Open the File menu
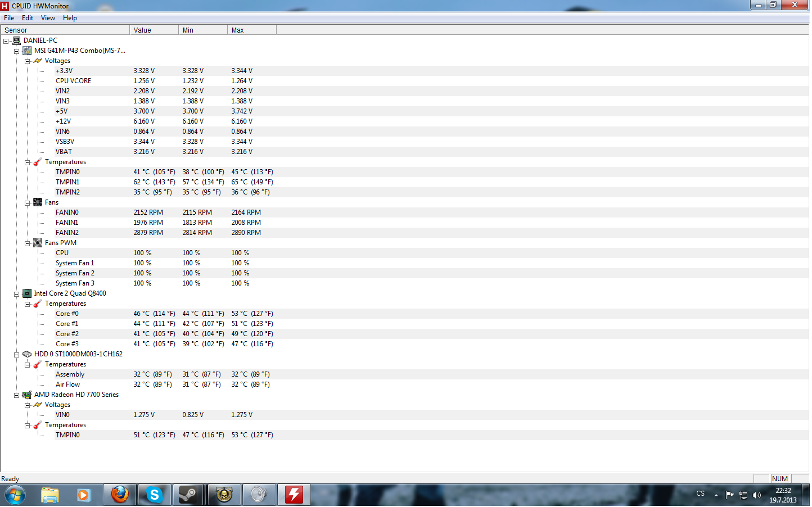 [x=9, y=18]
